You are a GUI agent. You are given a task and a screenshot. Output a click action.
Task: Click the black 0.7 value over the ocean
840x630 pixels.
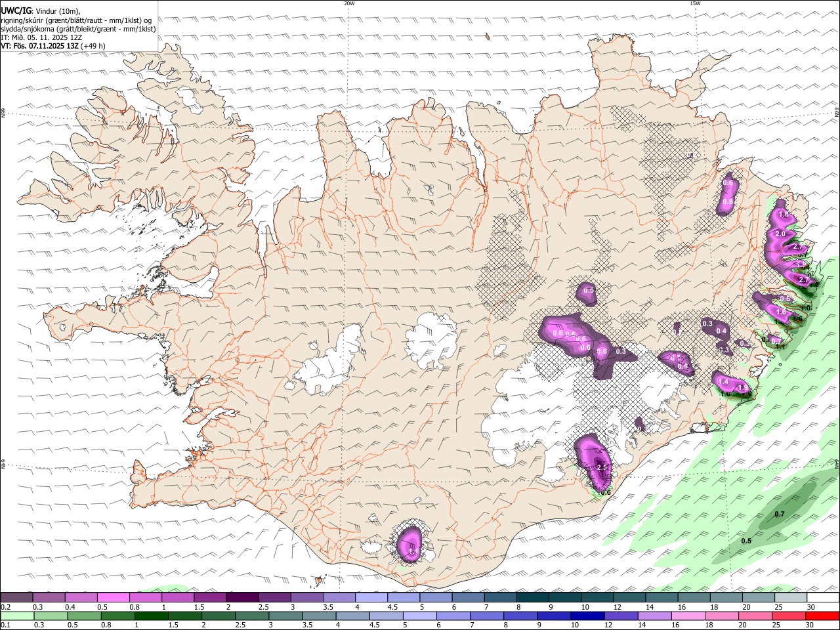780,514
